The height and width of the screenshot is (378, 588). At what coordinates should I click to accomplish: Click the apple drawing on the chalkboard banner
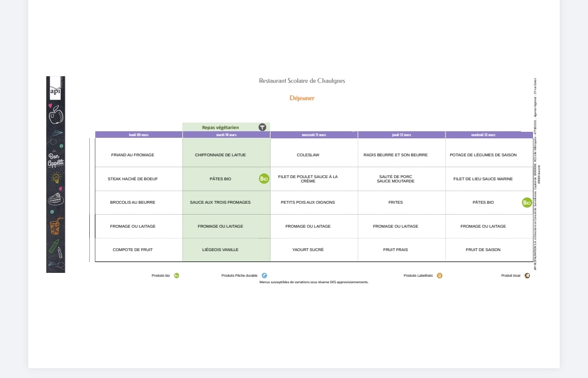coord(56,115)
